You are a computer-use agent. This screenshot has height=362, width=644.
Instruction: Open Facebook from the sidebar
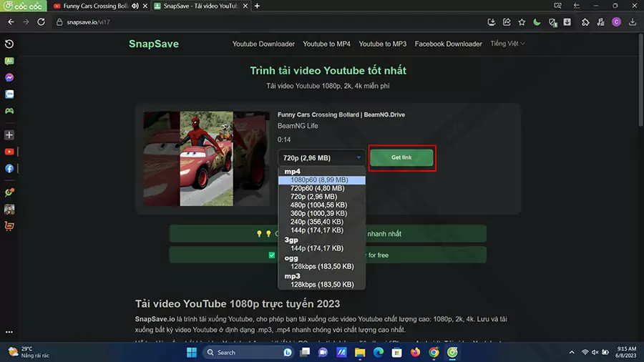pos(9,169)
